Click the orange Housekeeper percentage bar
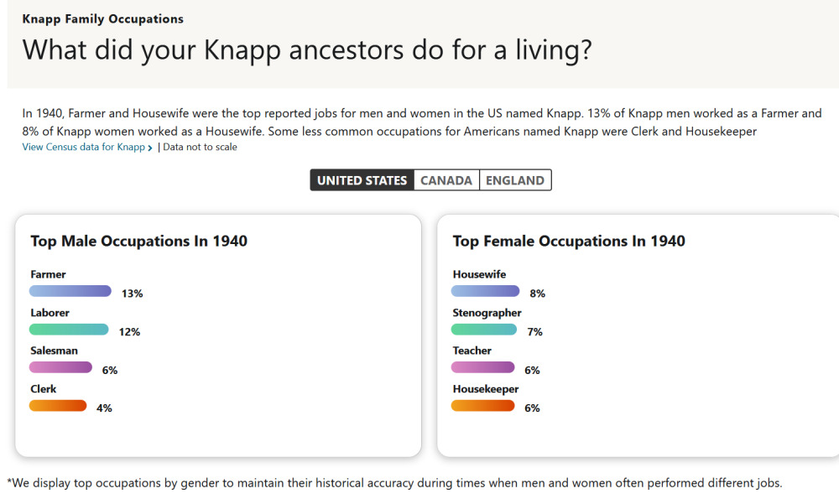 point(482,406)
